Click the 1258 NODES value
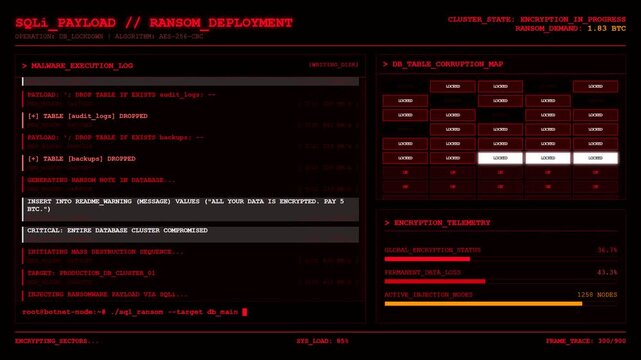 coord(597,295)
